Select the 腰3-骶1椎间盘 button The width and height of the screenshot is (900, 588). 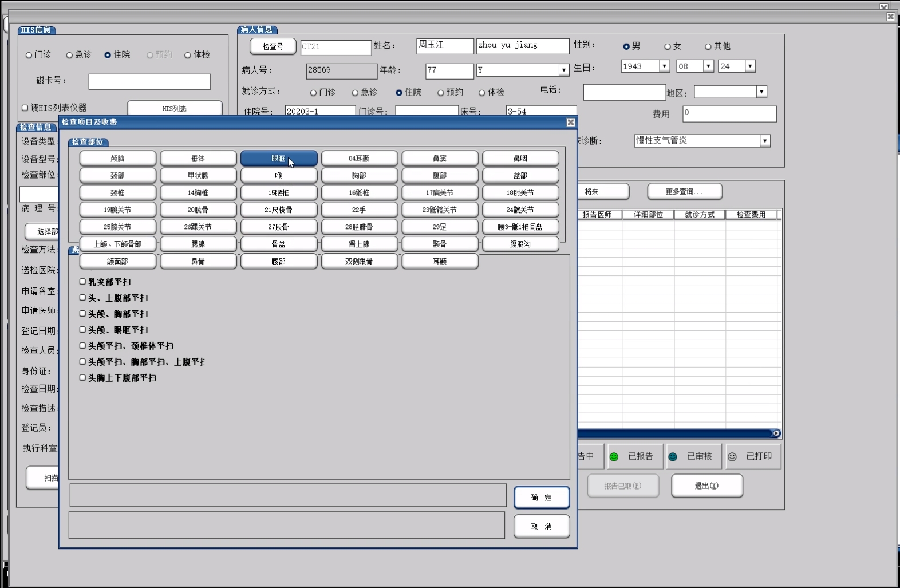click(x=520, y=227)
